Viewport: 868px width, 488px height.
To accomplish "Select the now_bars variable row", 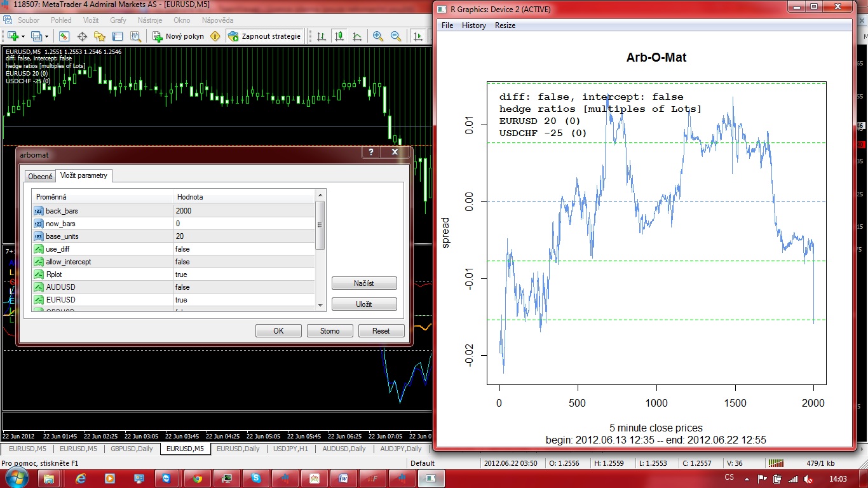I will click(x=173, y=224).
